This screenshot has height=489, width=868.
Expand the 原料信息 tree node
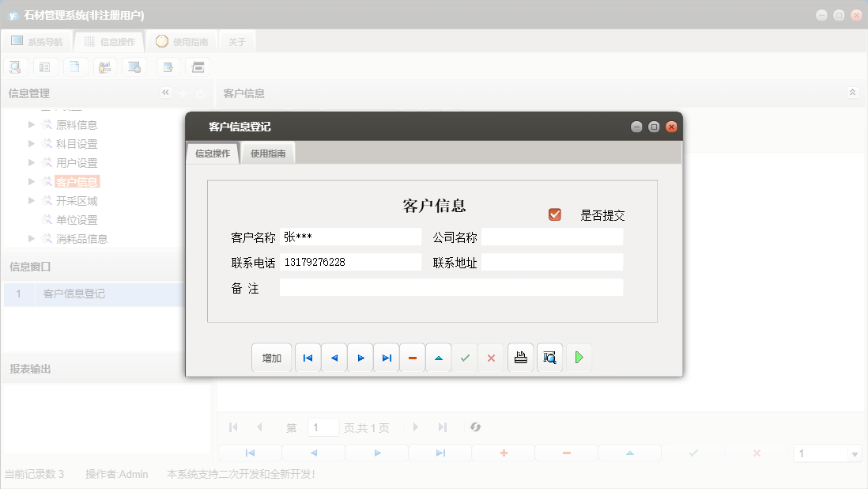click(x=32, y=124)
